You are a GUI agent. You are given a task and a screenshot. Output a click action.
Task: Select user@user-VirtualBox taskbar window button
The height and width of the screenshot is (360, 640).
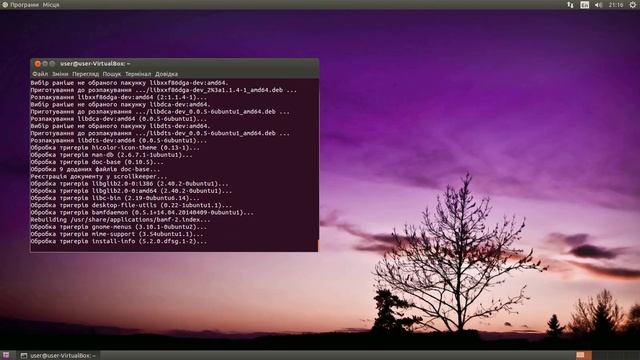coord(58,356)
